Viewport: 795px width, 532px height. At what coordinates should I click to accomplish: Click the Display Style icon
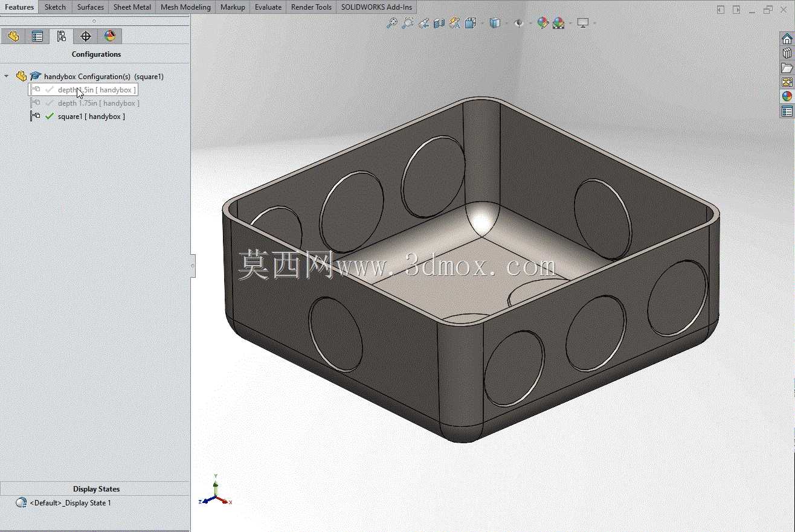click(x=495, y=23)
